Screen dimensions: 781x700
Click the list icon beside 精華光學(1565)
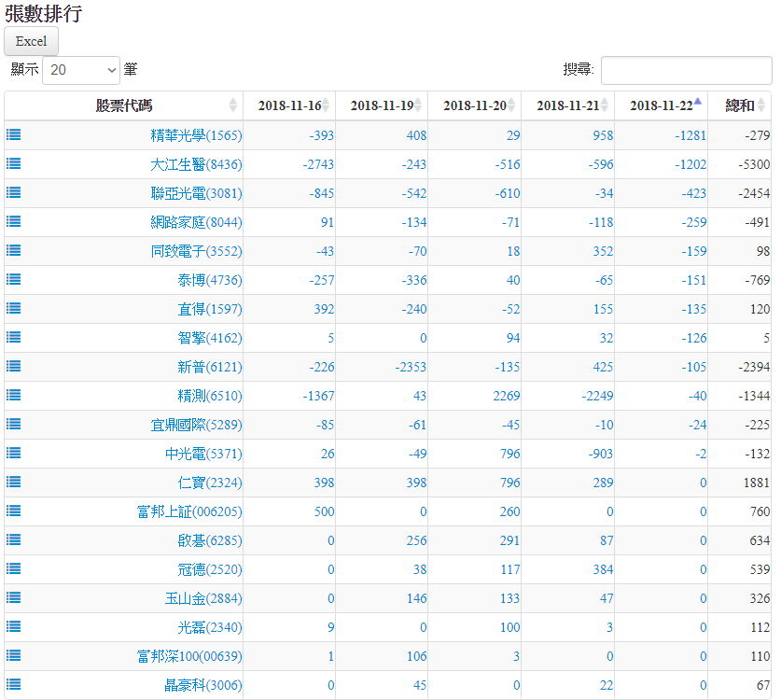14,134
